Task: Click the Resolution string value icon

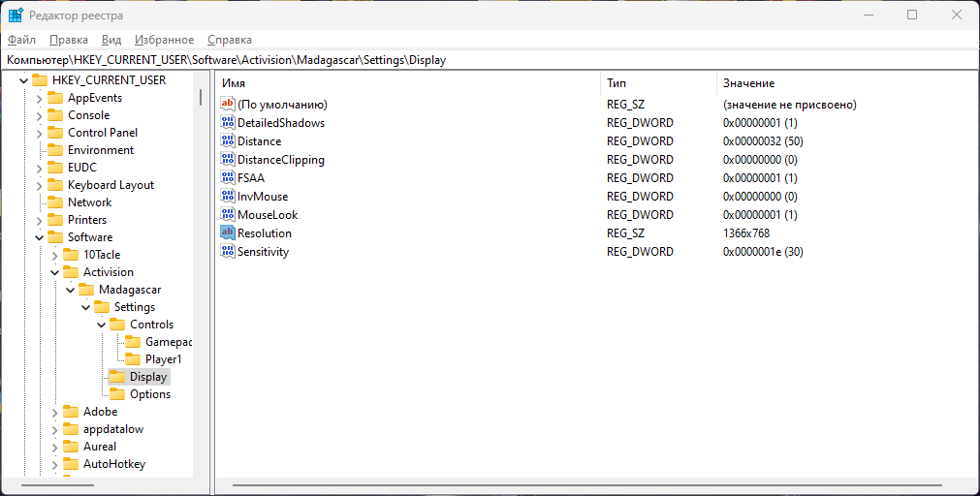Action: pyautogui.click(x=228, y=233)
